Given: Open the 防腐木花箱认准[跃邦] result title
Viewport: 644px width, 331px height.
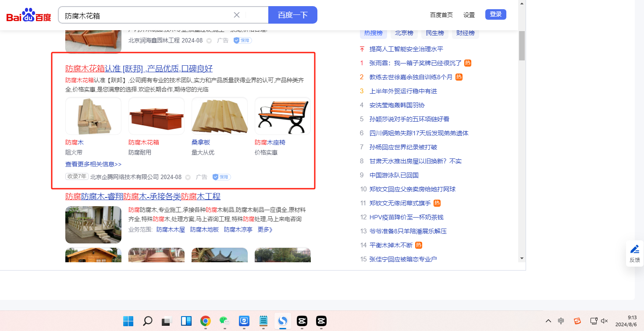Looking at the screenshot, I should [139, 68].
